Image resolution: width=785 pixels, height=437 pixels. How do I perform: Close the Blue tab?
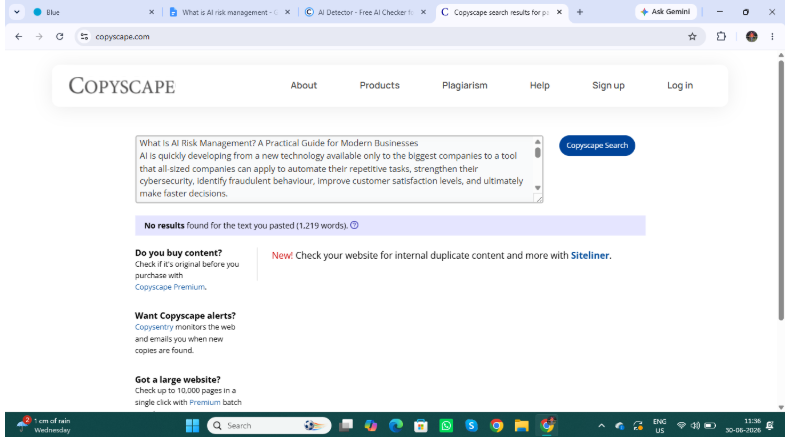[x=152, y=12]
